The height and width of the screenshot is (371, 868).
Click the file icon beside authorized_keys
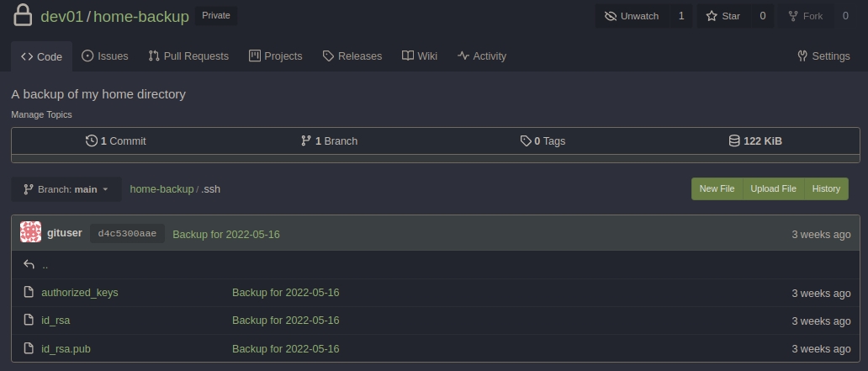point(29,293)
